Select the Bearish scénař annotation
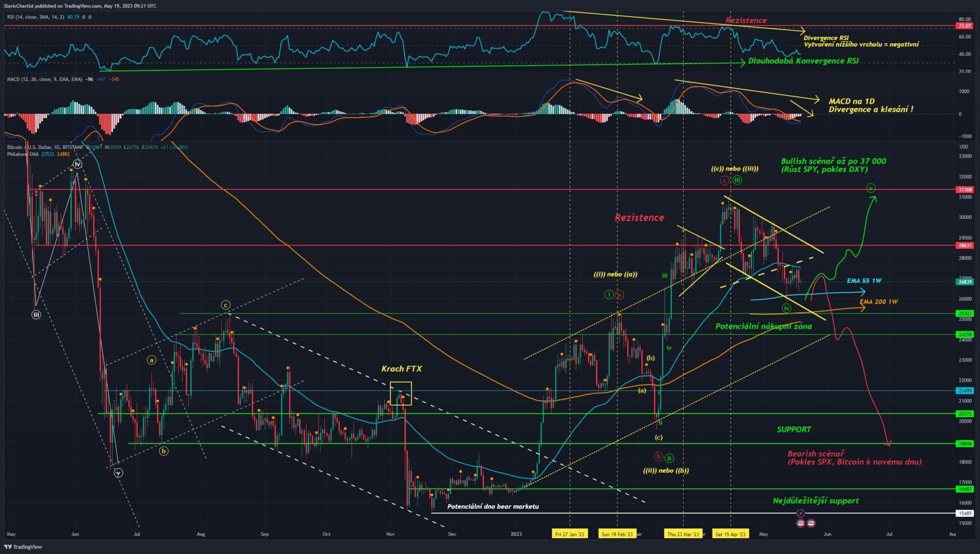 click(855, 458)
